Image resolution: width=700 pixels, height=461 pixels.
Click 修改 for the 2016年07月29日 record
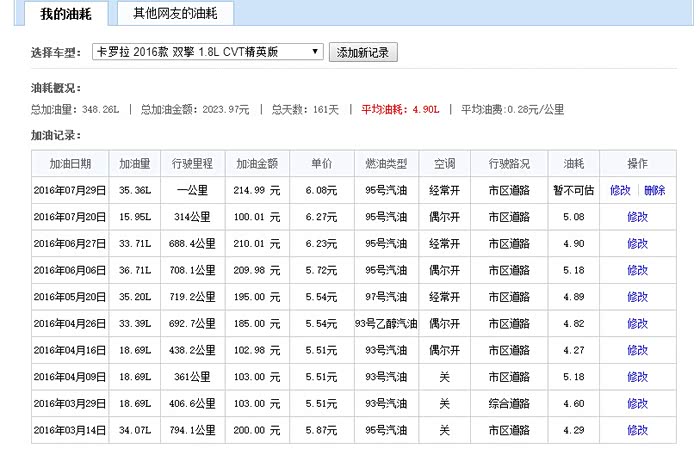620,190
